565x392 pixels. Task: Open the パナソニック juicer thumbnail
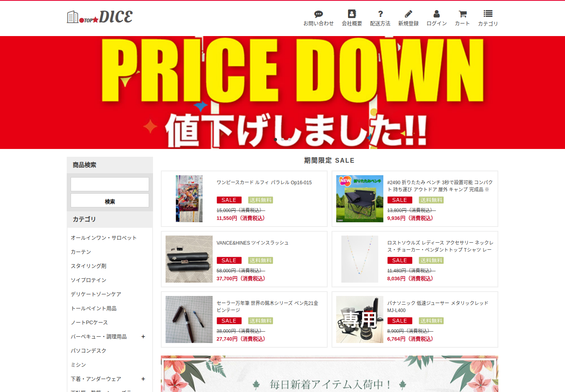tap(360, 319)
